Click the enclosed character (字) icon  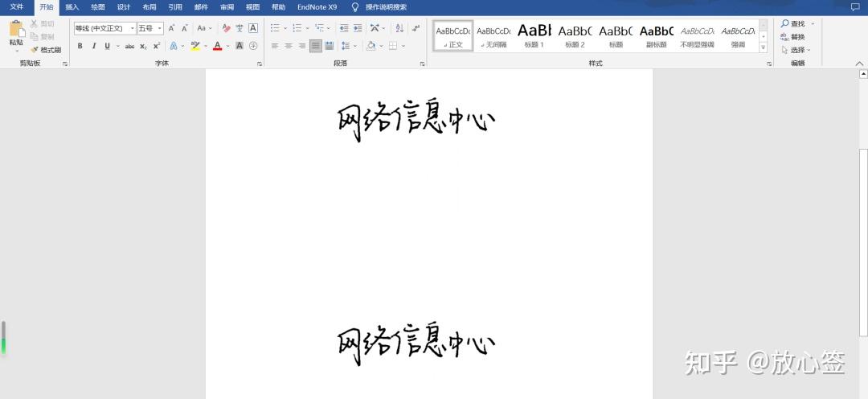point(253,46)
